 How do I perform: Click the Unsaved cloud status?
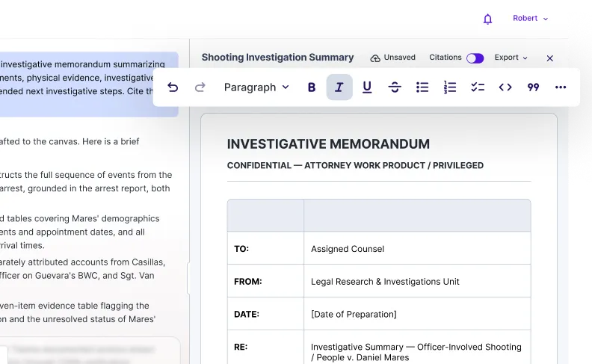coord(392,58)
